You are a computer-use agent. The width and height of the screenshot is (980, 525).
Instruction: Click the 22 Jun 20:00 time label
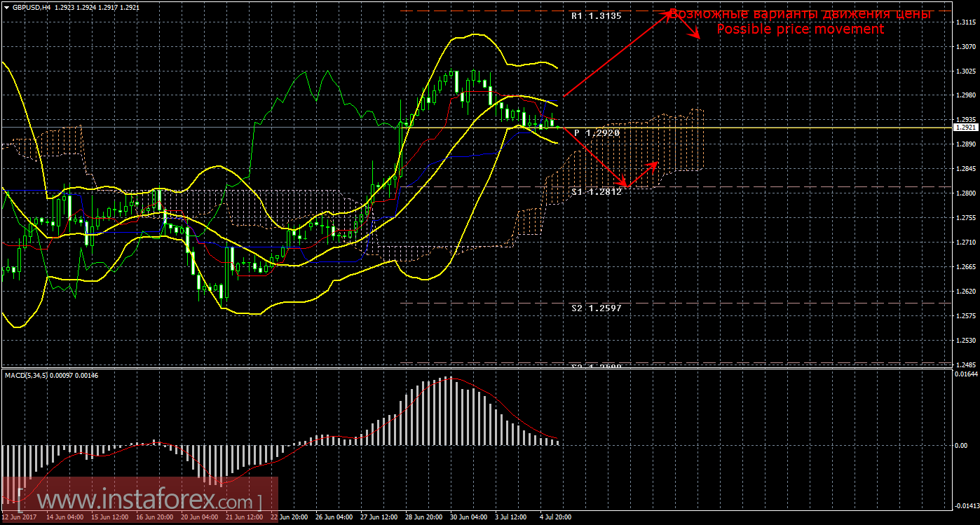(290, 517)
